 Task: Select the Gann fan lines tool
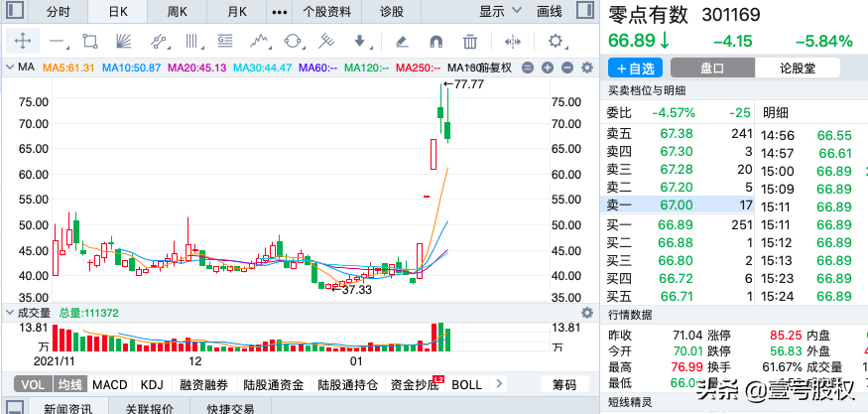(x=123, y=41)
